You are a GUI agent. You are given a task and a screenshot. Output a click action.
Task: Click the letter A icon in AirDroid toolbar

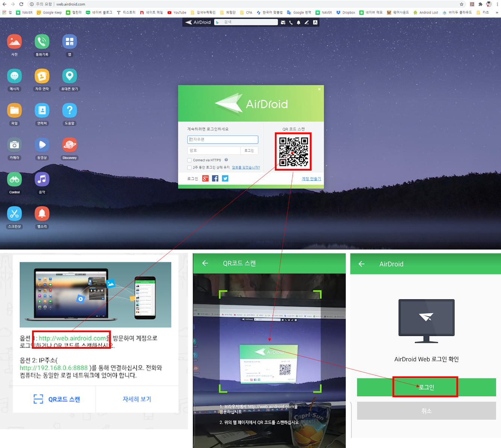click(315, 23)
